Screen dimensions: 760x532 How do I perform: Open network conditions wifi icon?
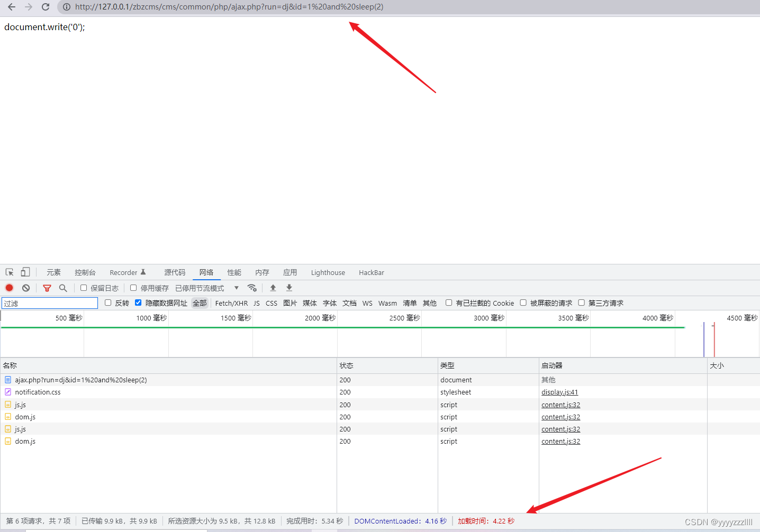(x=252, y=288)
